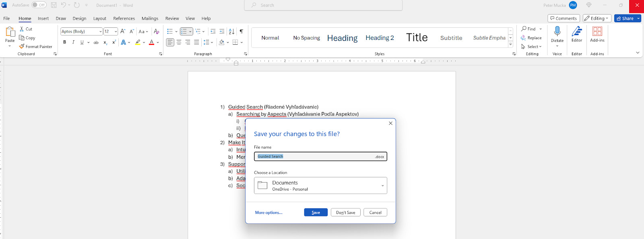Image resolution: width=644 pixels, height=239 pixels.
Task: Apply paragraph shading fill color
Action: pos(221,42)
